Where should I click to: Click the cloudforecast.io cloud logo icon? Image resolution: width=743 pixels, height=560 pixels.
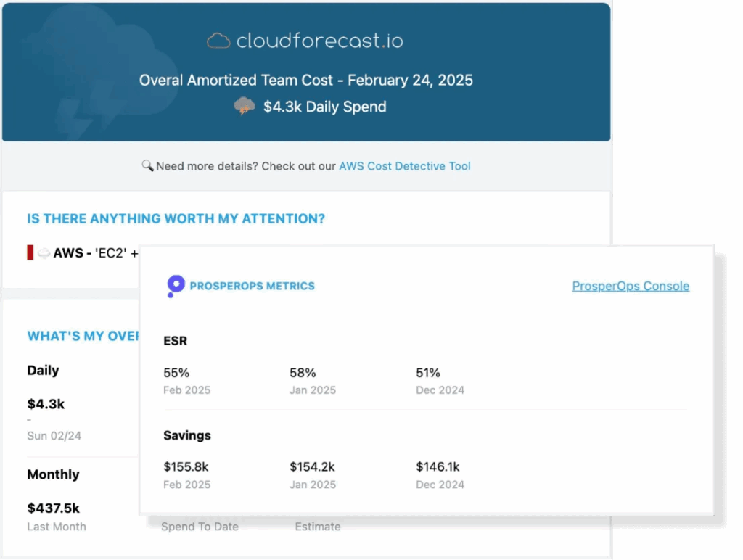218,41
